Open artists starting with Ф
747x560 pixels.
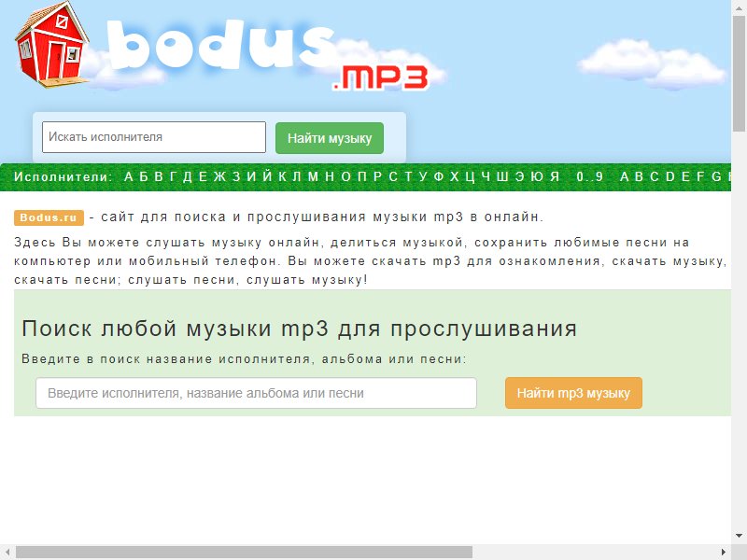click(439, 176)
